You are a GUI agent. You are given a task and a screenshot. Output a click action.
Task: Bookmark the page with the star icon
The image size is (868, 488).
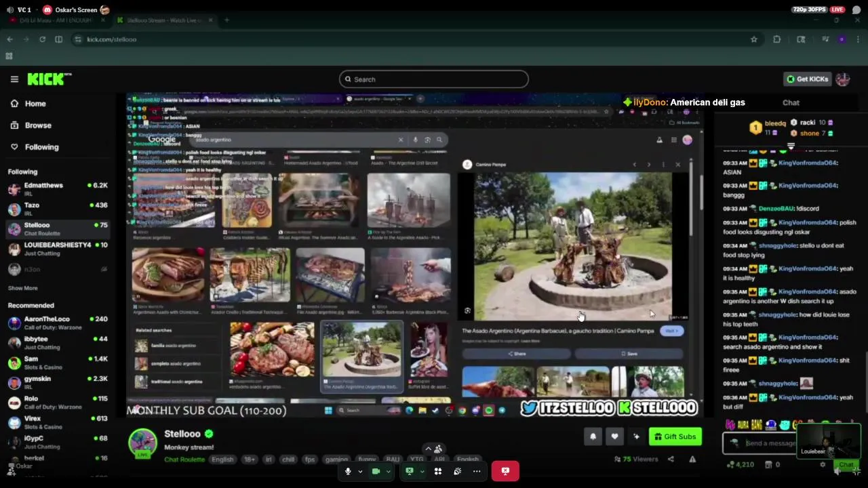(753, 39)
